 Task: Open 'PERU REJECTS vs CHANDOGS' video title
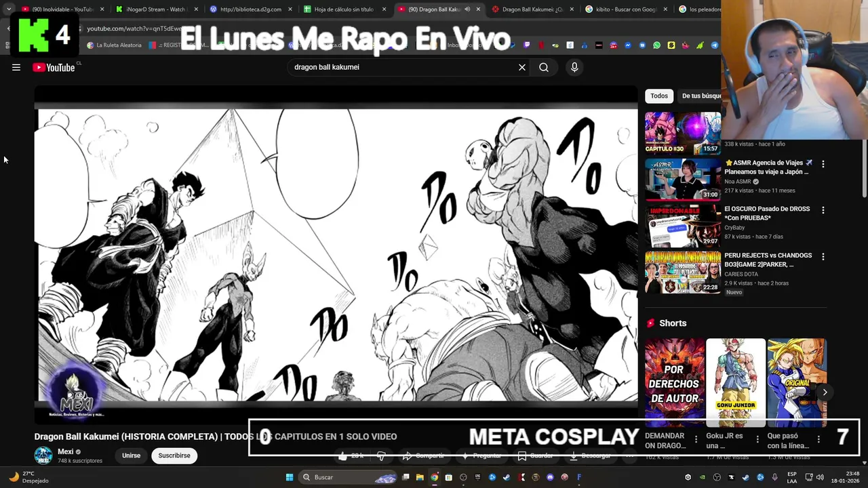pos(768,260)
